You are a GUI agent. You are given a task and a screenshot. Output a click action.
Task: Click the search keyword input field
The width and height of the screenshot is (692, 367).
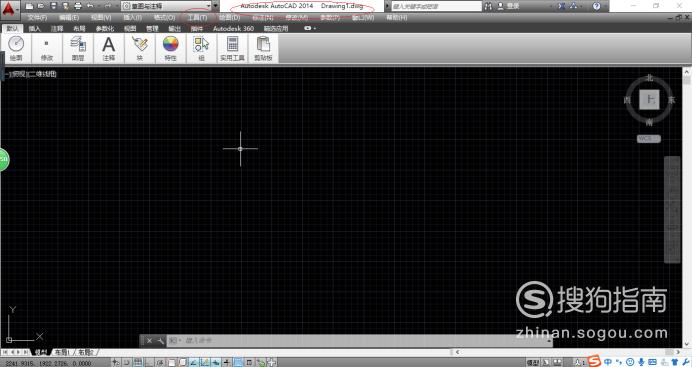click(x=436, y=6)
